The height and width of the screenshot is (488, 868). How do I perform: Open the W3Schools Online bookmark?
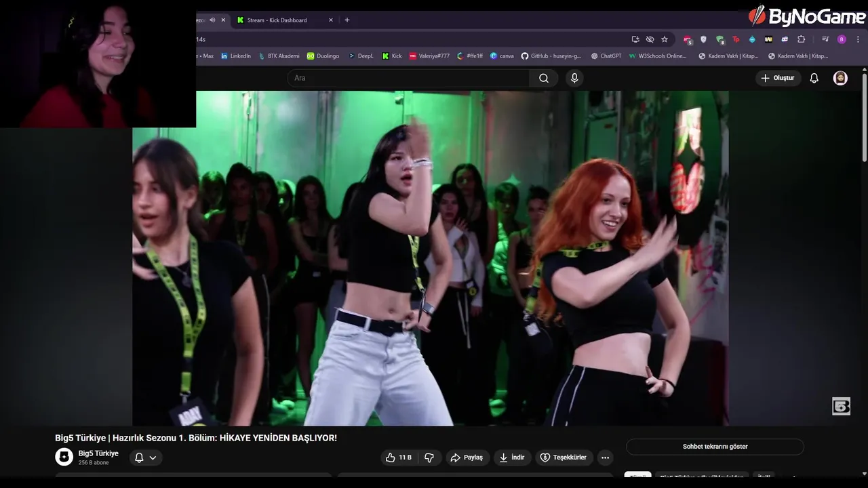pos(658,56)
